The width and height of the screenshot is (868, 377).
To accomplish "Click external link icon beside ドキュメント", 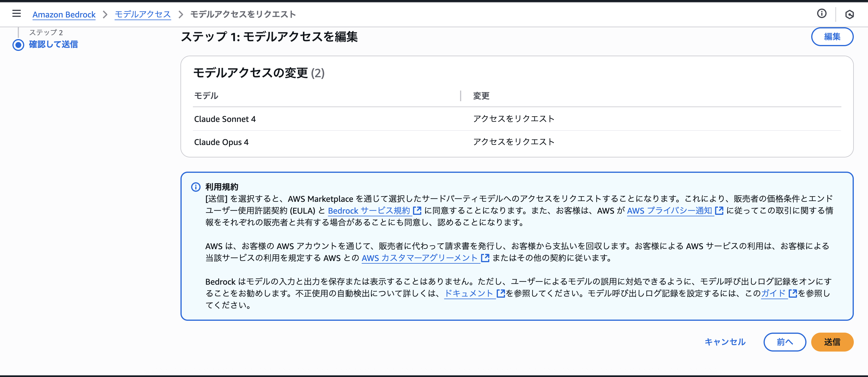I will [x=501, y=293].
